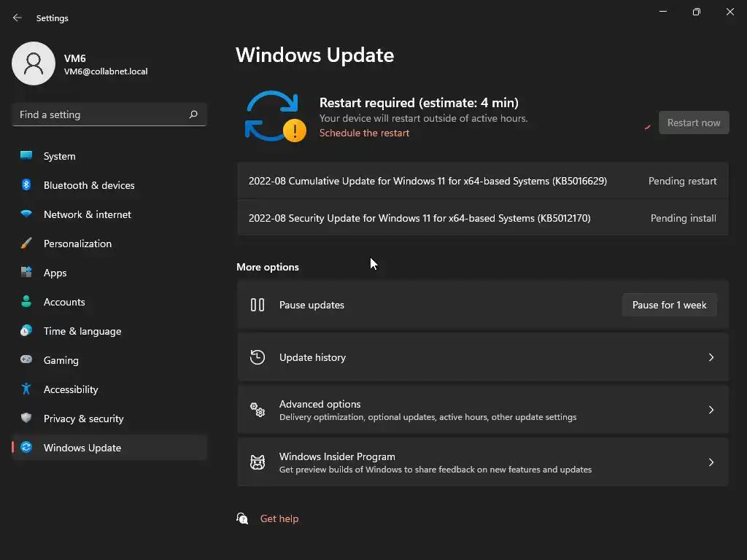Expand Windows Insider Program chevron
The height and width of the screenshot is (560, 747).
point(711,462)
